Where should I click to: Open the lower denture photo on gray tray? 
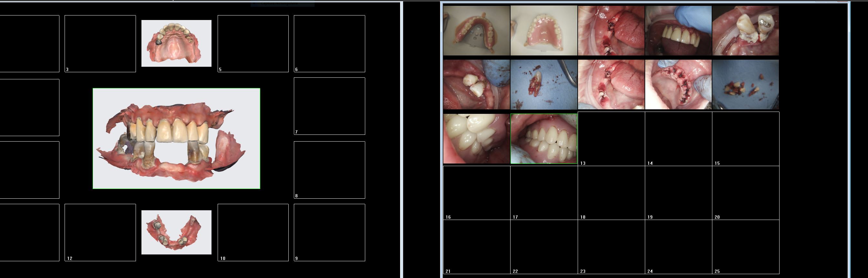pyautogui.click(x=476, y=31)
